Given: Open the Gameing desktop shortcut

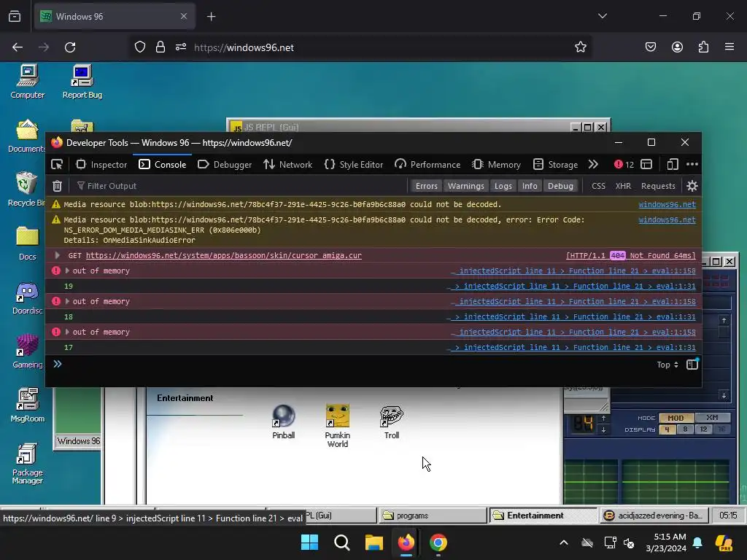Looking at the screenshot, I should pyautogui.click(x=27, y=351).
